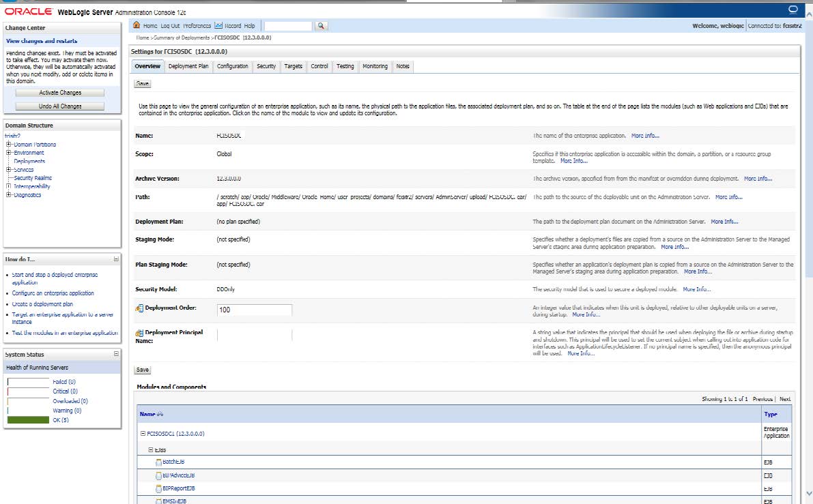Click Summary of Deployments breadcrumb
813x504 pixels.
pos(182,38)
